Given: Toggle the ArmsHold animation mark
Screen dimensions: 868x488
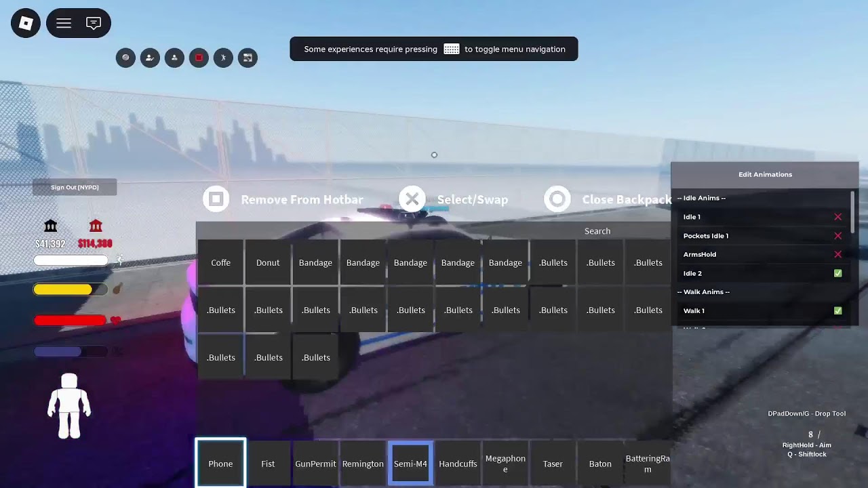Looking at the screenshot, I should pyautogui.click(x=837, y=254).
